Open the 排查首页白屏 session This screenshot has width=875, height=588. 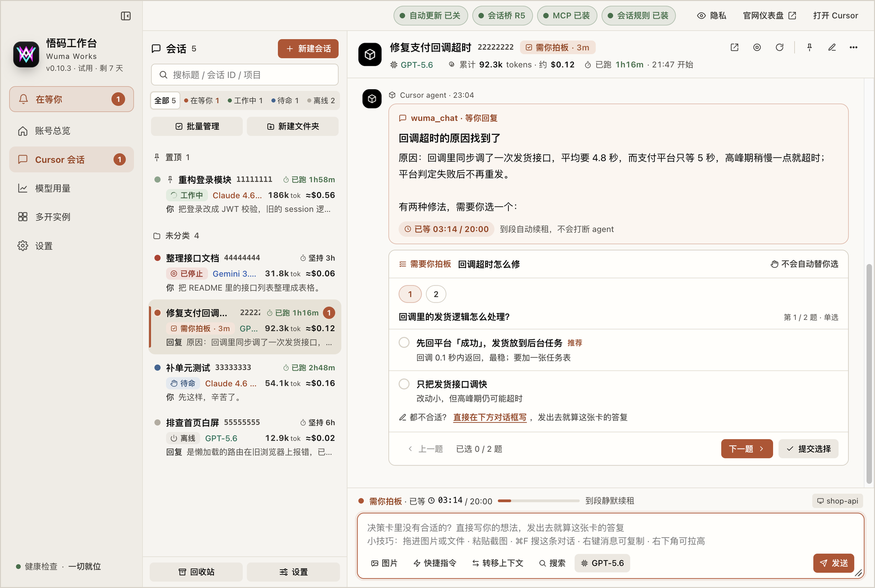point(244,437)
